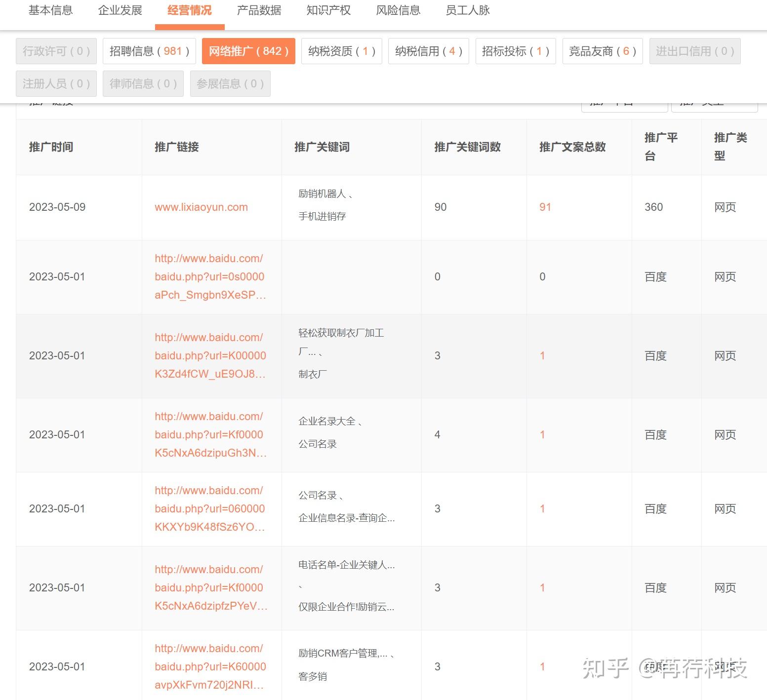The image size is (767, 700).
Task: Open 招标投标 (1) section
Action: click(x=516, y=51)
